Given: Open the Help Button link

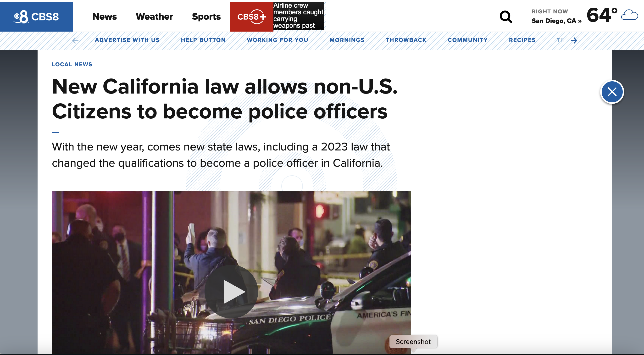Looking at the screenshot, I should pos(203,40).
